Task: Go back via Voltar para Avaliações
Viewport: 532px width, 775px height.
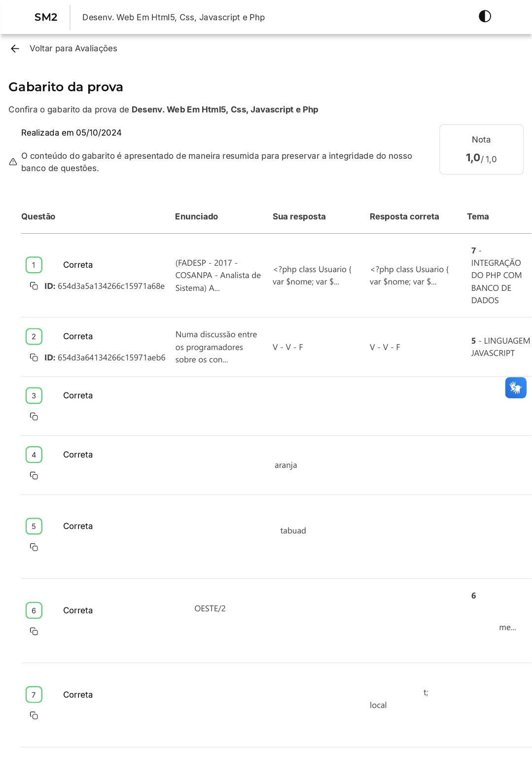Action: [73, 48]
